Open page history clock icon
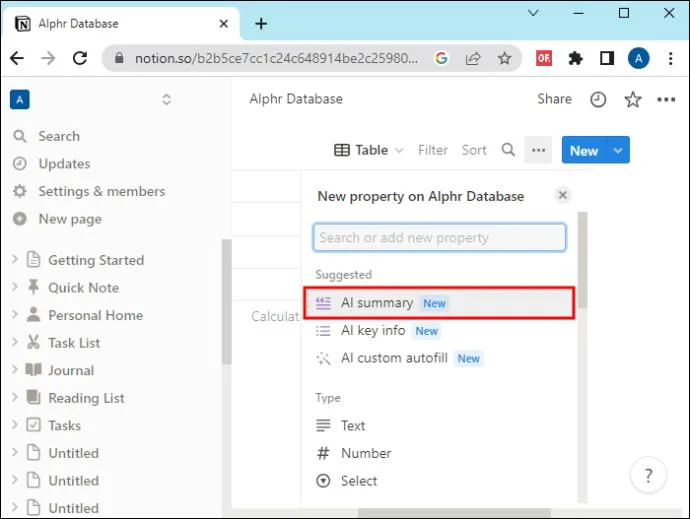 [598, 99]
